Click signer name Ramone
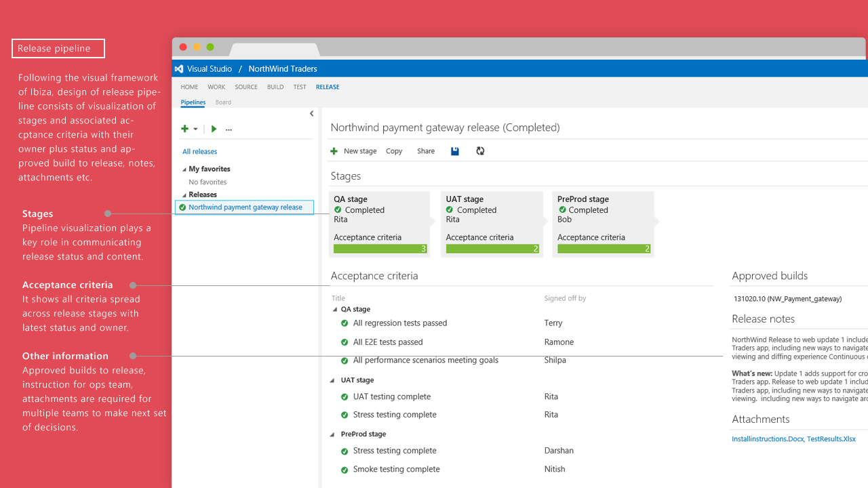Screen dimensions: 868x488 pos(559,342)
